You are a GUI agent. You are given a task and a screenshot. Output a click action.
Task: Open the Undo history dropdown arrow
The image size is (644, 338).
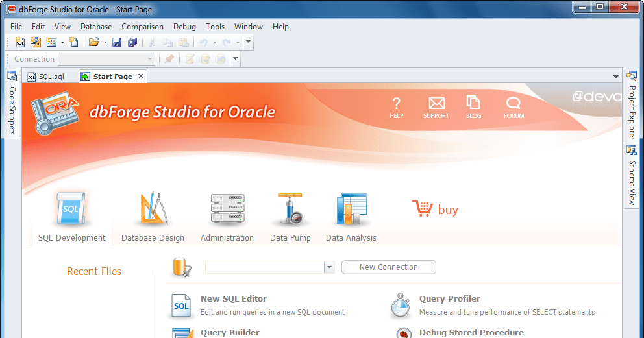tap(215, 42)
